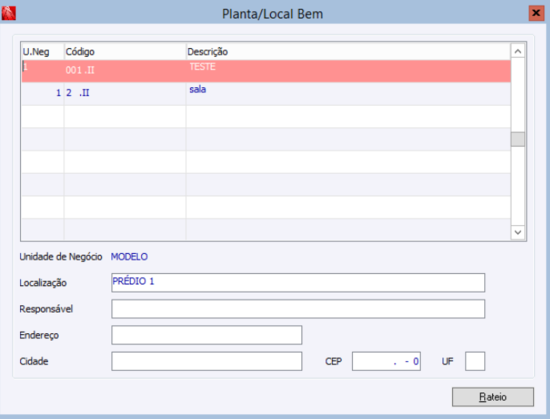Click the Responsável input field
Screen dimensions: 550x419
(x=298, y=309)
